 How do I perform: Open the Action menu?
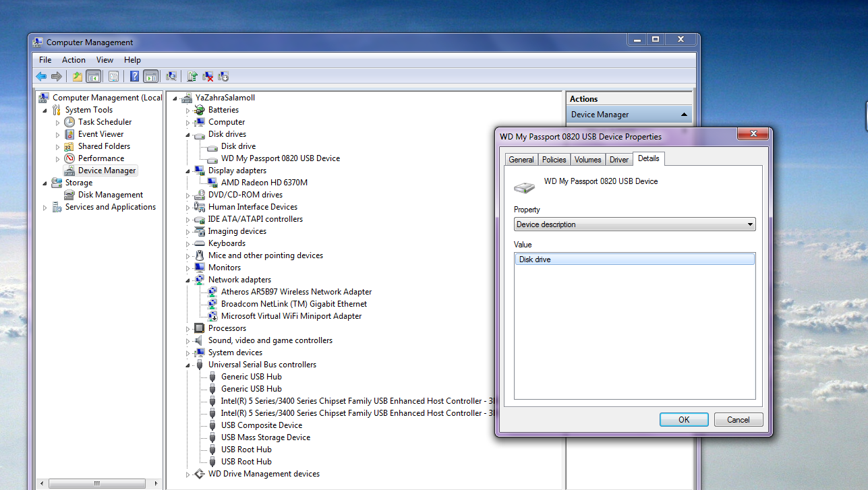[74, 60]
